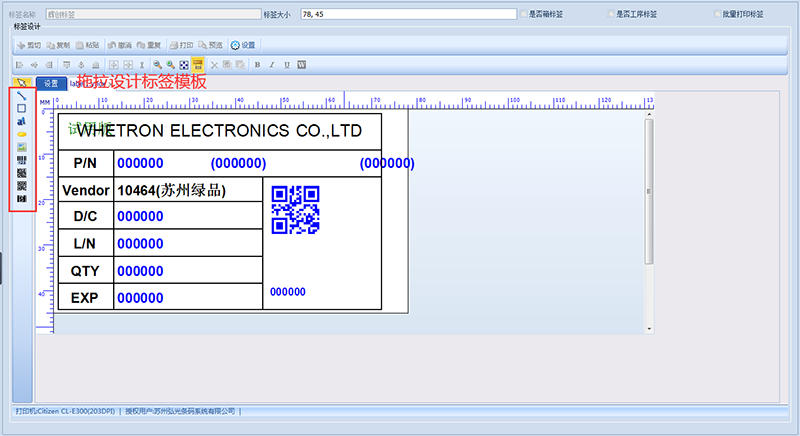Image resolution: width=800 pixels, height=436 pixels.
Task: Select the text (aI) tool
Action: pos(21,121)
